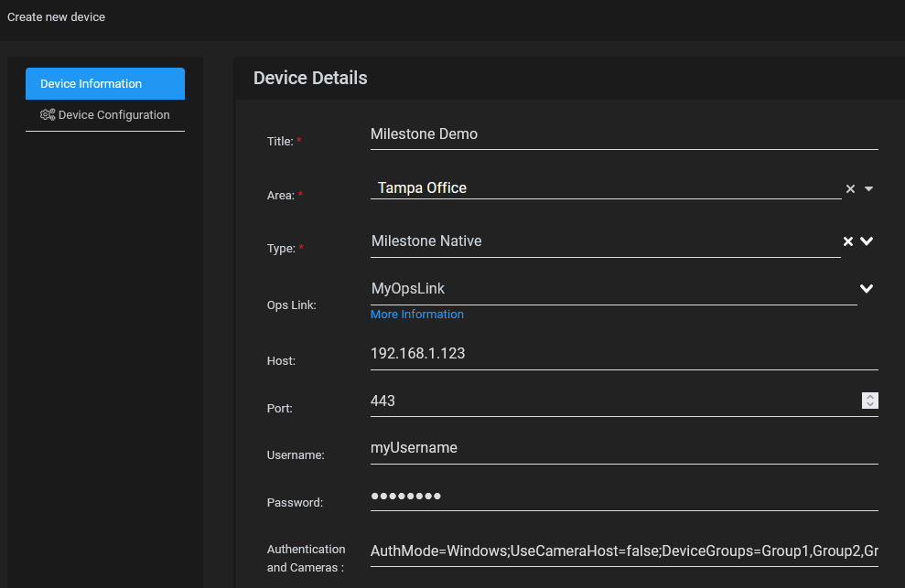
Task: Click the 'Title:' field label
Action: coord(280,142)
